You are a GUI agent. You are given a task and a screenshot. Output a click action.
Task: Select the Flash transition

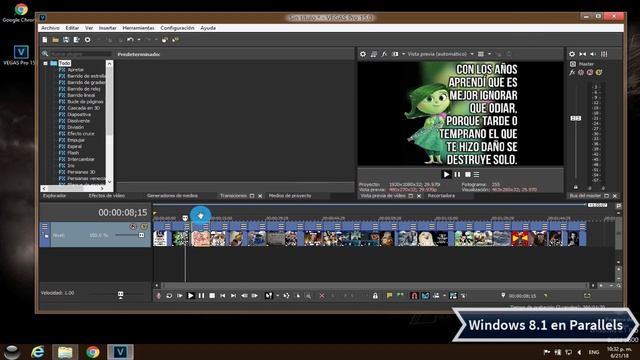click(73, 153)
